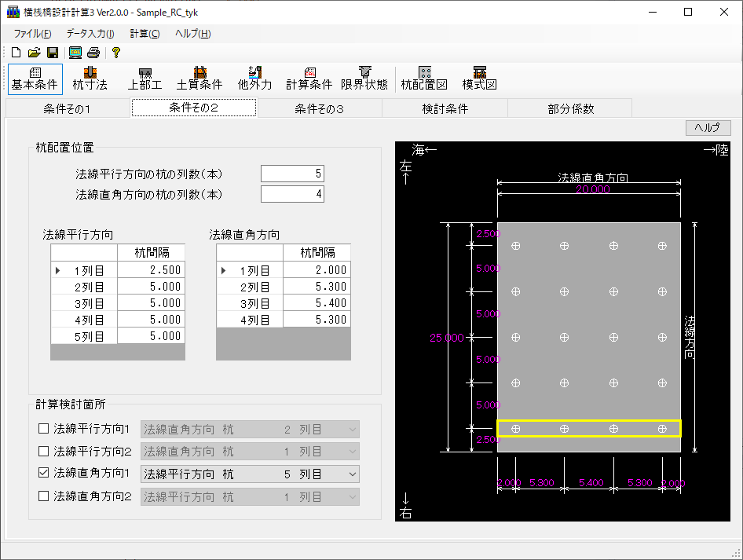Select the 基本条件 toolbar icon
Viewport: 743px width, 560px height.
(35, 79)
